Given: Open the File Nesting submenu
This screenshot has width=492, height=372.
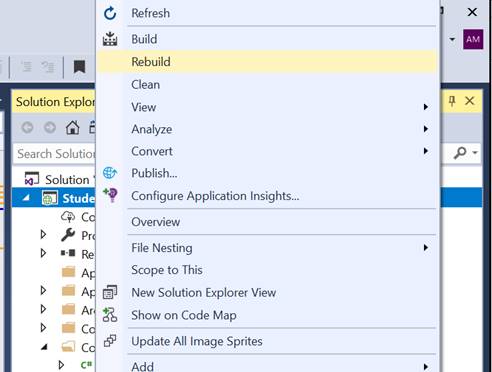Looking at the screenshot, I should (267, 248).
